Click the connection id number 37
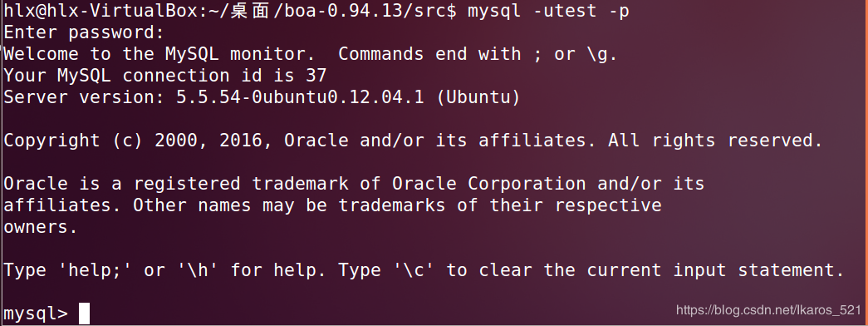The width and height of the screenshot is (868, 326). click(316, 76)
